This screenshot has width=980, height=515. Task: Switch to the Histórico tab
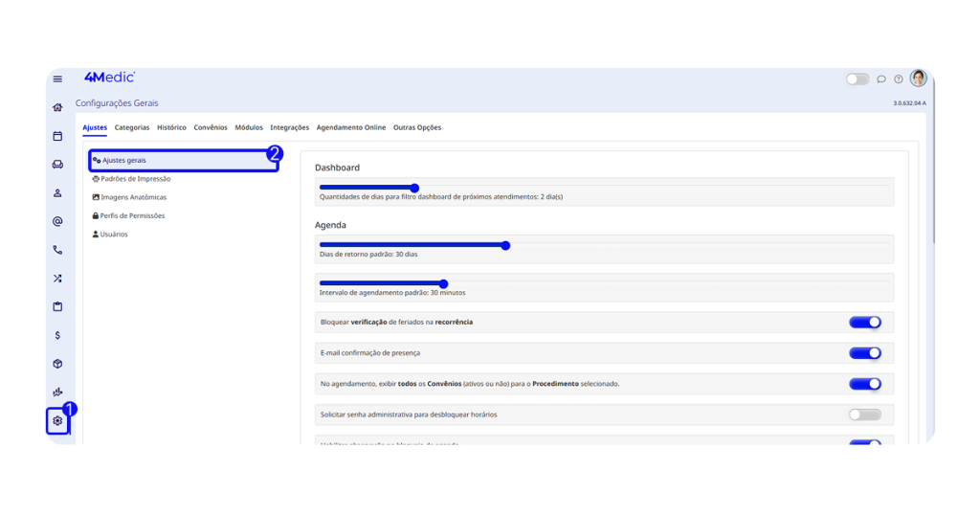coord(172,127)
